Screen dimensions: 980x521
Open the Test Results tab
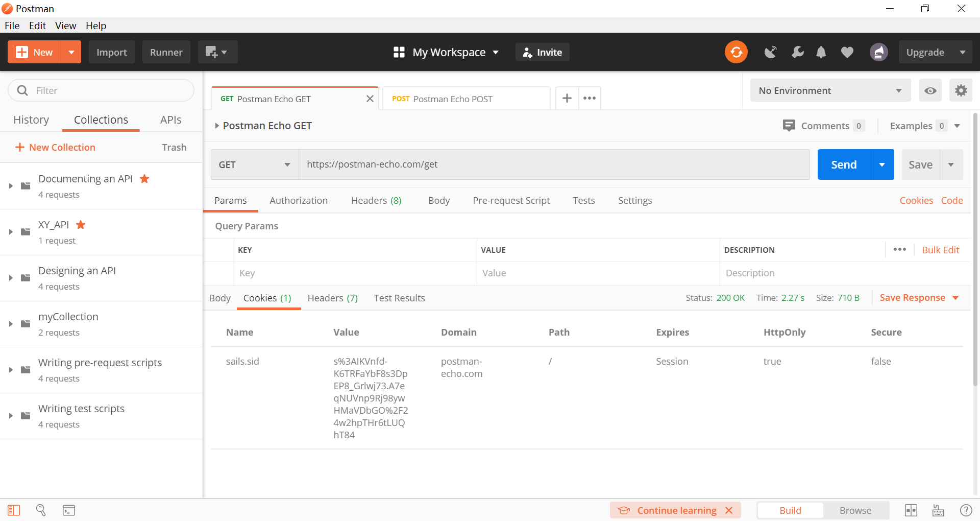(x=399, y=298)
